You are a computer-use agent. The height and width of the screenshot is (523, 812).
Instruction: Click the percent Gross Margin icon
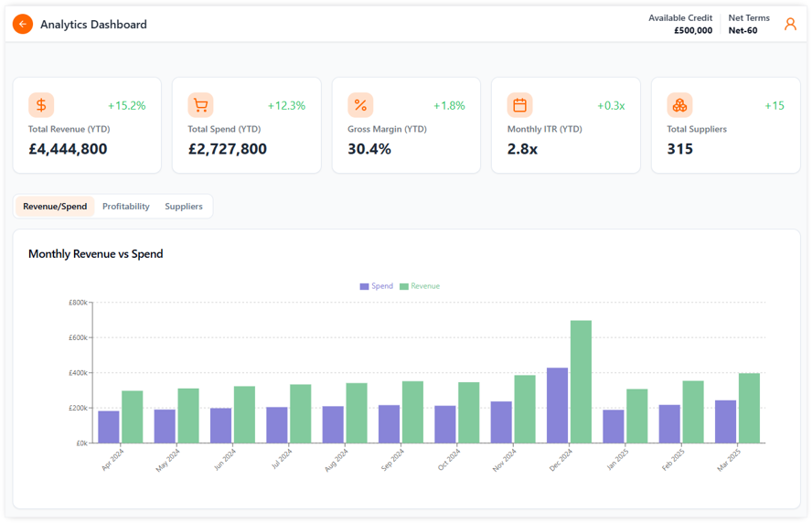click(x=360, y=105)
